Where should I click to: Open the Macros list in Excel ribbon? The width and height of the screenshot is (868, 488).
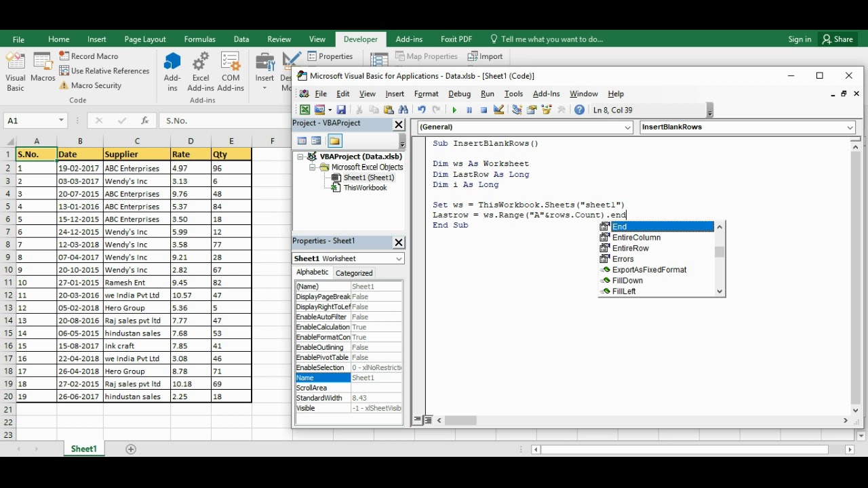[43, 68]
